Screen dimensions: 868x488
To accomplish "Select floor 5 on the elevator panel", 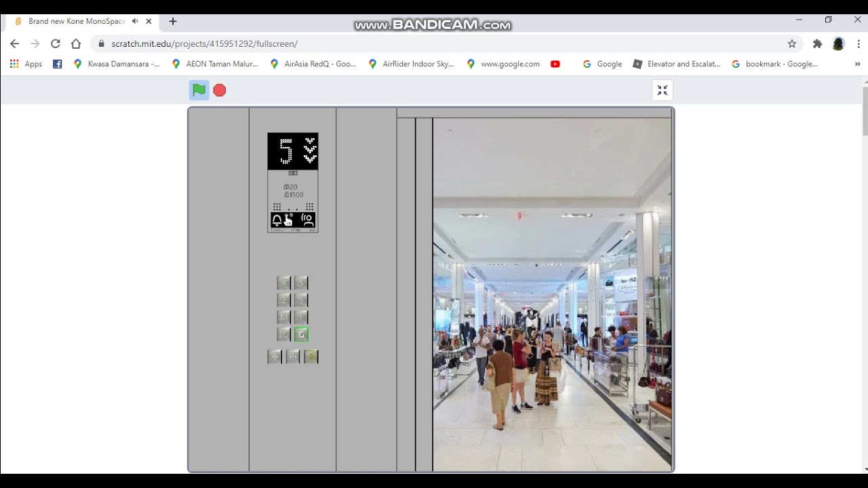I will point(301,283).
